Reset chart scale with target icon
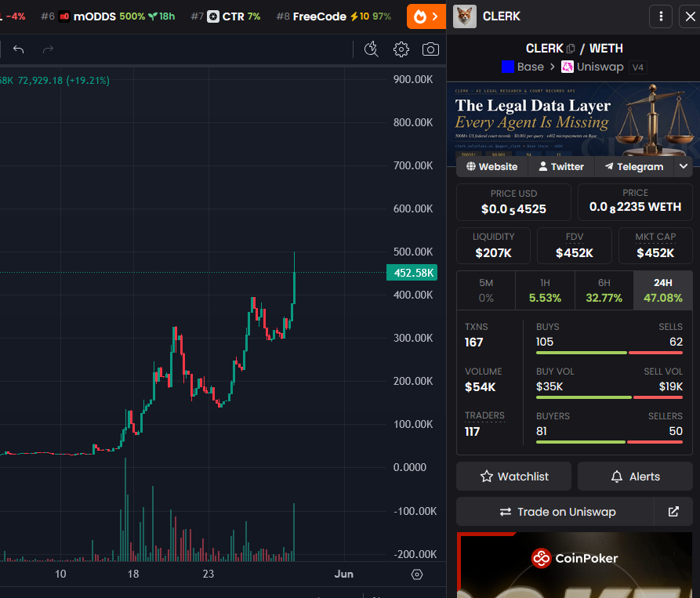 (416, 574)
